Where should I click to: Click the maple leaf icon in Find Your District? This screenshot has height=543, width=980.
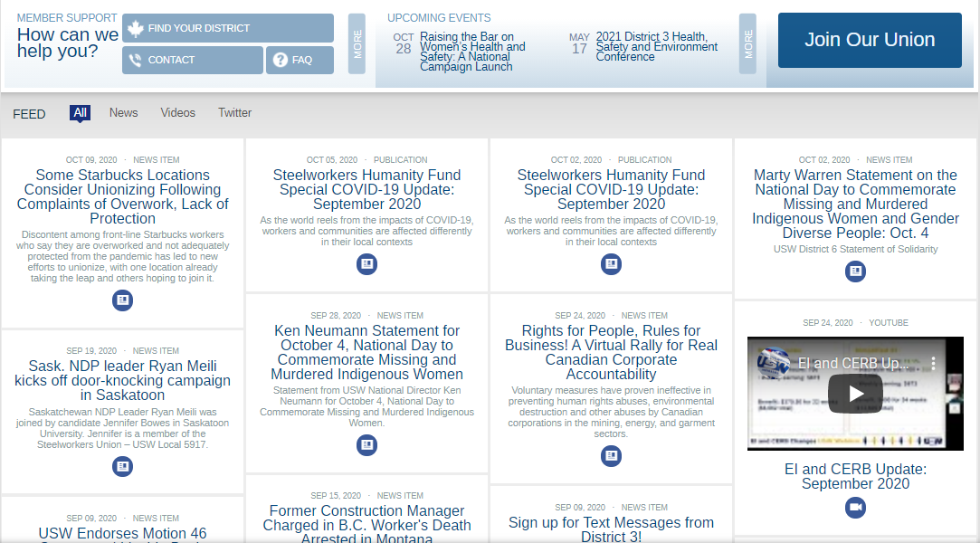pos(135,28)
